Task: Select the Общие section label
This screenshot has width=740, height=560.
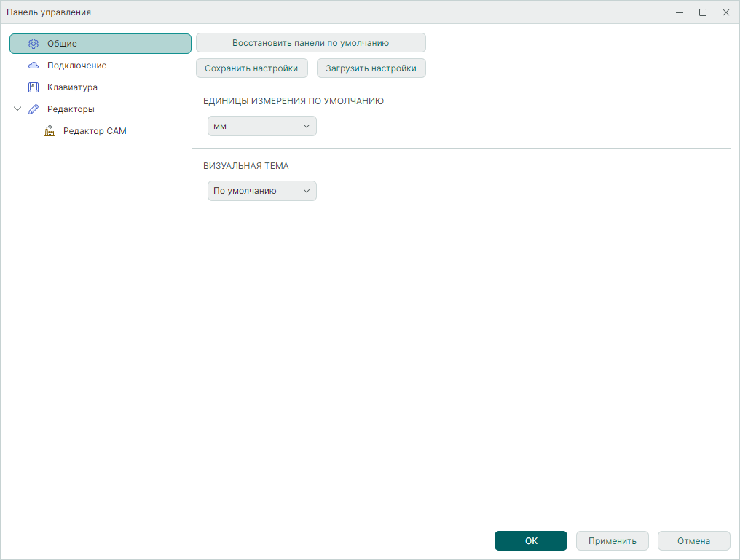Action: [x=62, y=44]
